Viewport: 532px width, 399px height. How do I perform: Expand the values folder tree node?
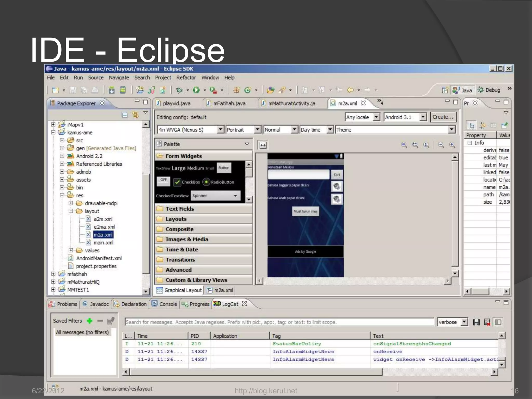(71, 250)
